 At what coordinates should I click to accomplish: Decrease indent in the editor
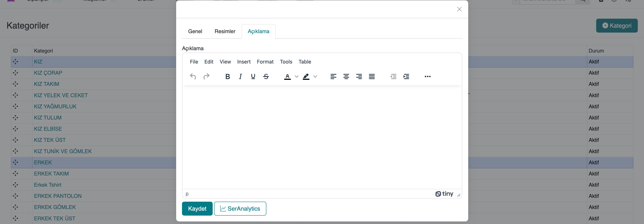393,76
